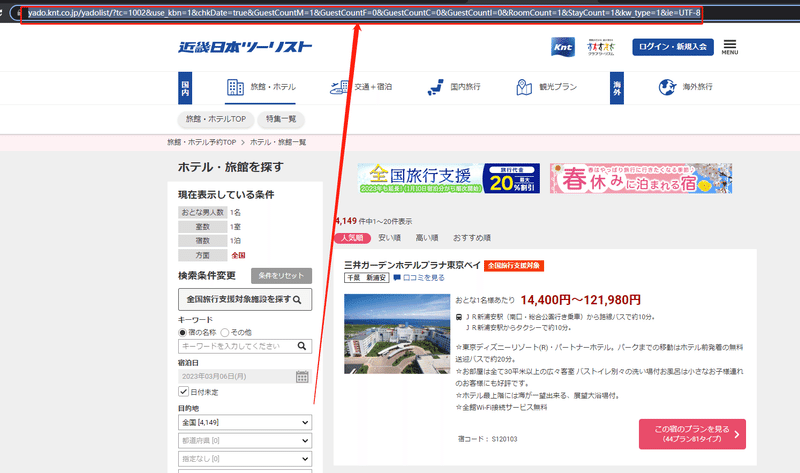Screen dimensions: 800x473
Task: Select the 宿の名称 radio button
Action: [182, 332]
